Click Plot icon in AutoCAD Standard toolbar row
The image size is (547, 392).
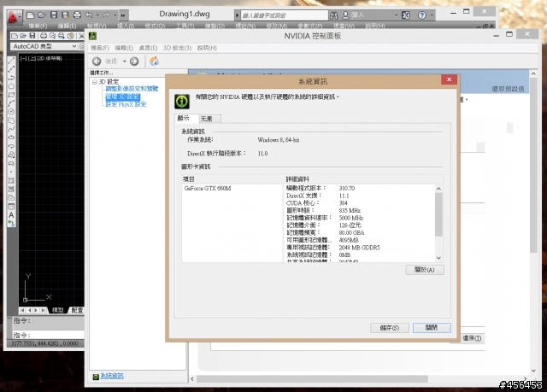pos(44,36)
